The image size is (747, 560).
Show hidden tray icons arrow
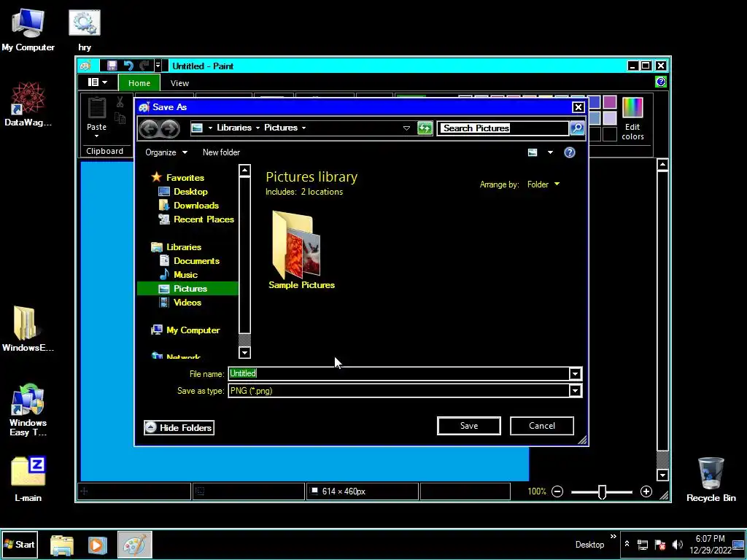pyautogui.click(x=627, y=544)
